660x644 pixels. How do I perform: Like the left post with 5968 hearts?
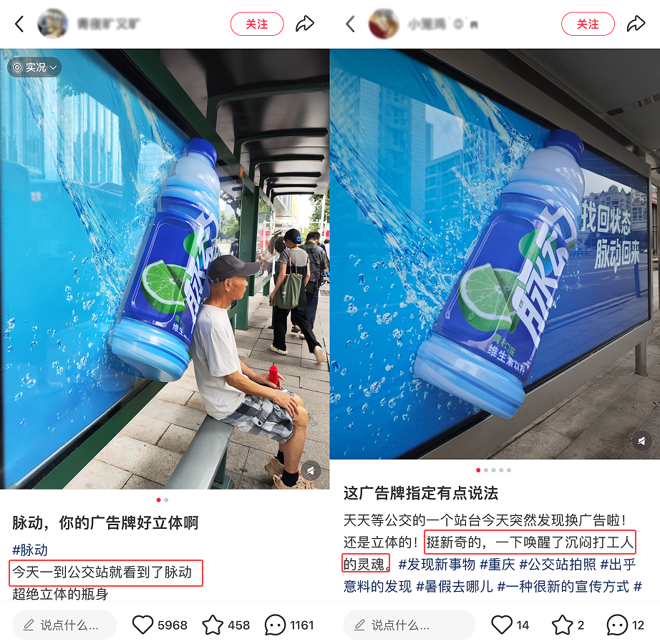pyautogui.click(x=142, y=625)
